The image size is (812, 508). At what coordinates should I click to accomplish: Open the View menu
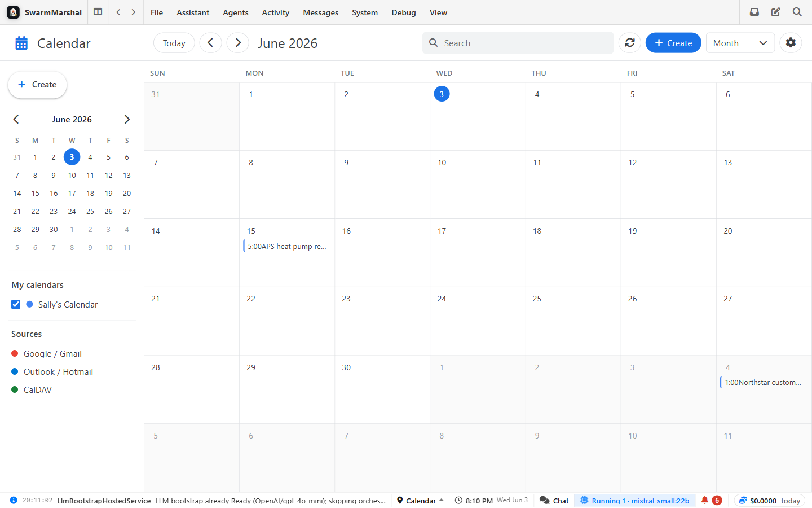[x=438, y=12]
